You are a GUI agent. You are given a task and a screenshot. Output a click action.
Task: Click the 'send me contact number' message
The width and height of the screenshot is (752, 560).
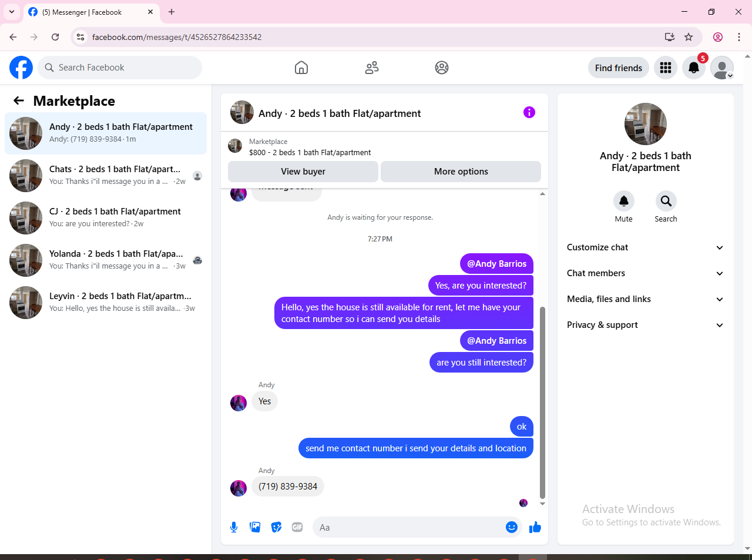(416, 448)
